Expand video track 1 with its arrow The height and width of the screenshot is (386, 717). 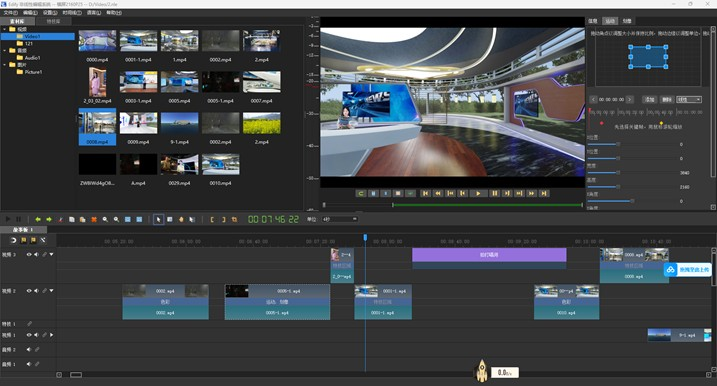pyautogui.click(x=51, y=335)
